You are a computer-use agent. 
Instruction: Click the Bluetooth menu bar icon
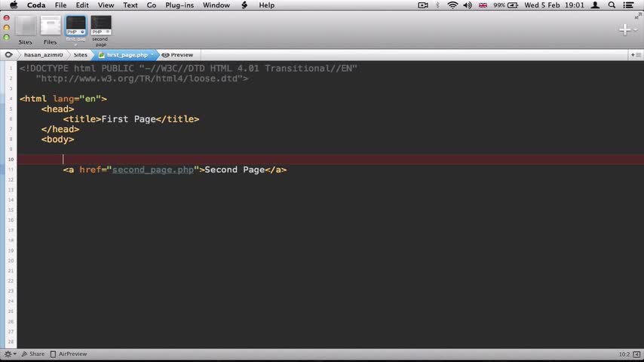437,5
